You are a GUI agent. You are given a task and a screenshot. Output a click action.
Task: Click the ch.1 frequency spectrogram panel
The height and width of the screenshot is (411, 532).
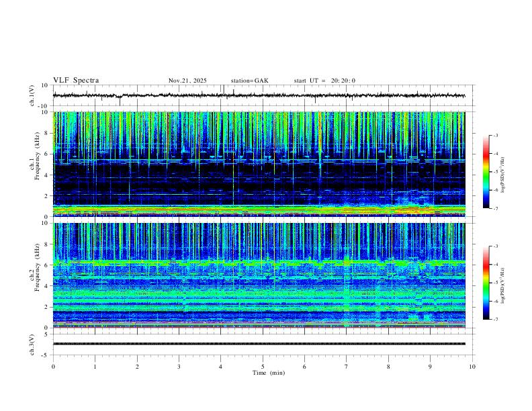tap(259, 164)
